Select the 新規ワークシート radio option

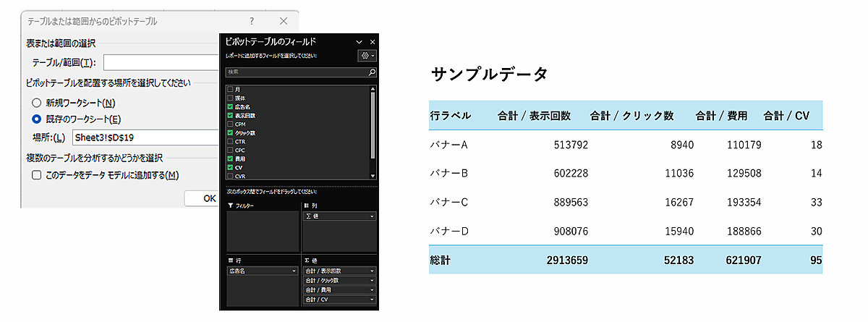click(36, 103)
